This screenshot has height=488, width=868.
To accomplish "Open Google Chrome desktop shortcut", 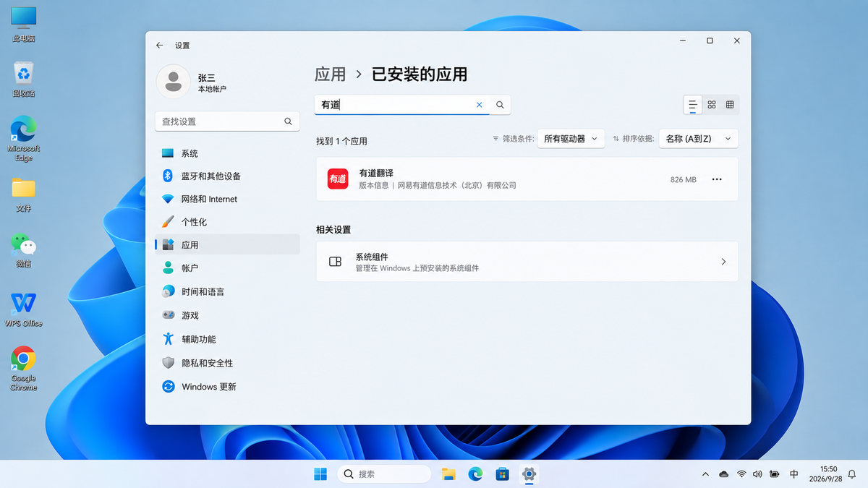I will click(x=24, y=369).
